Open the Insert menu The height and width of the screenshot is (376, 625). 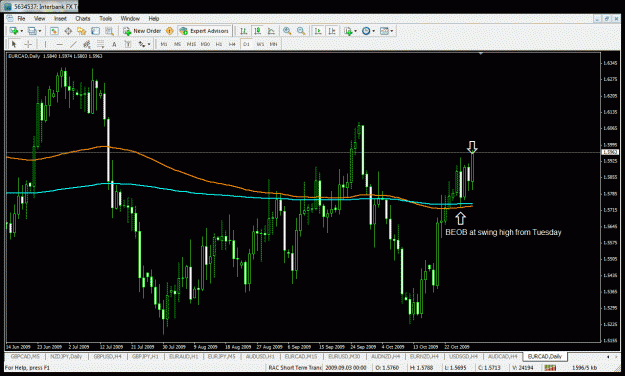tap(60, 18)
